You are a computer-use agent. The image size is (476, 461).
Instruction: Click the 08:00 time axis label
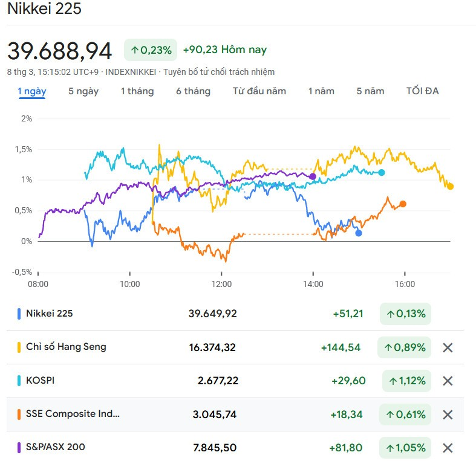[38, 284]
